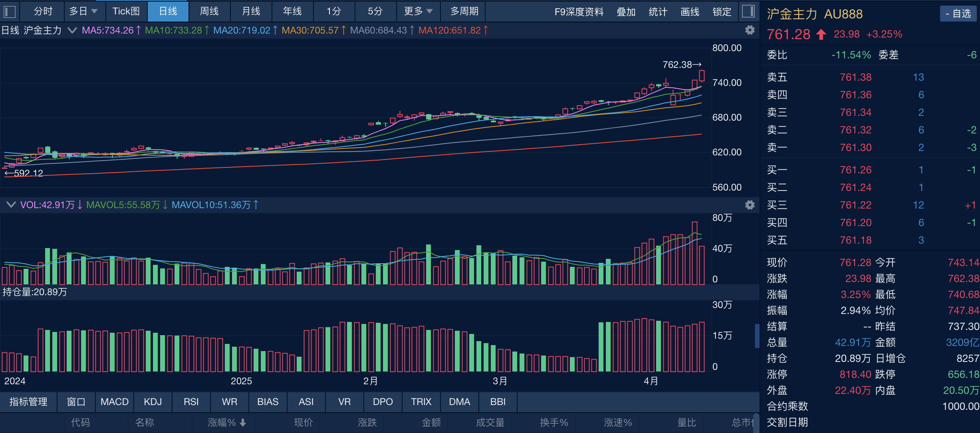This screenshot has width=980, height=433.
Task: Open the main chart settings gear
Action: [x=750, y=30]
